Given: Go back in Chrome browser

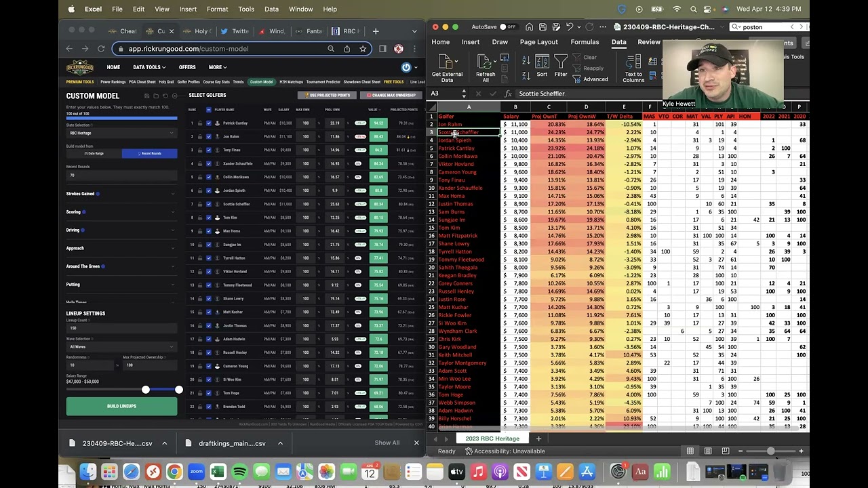Looking at the screenshot, I should click(69, 49).
